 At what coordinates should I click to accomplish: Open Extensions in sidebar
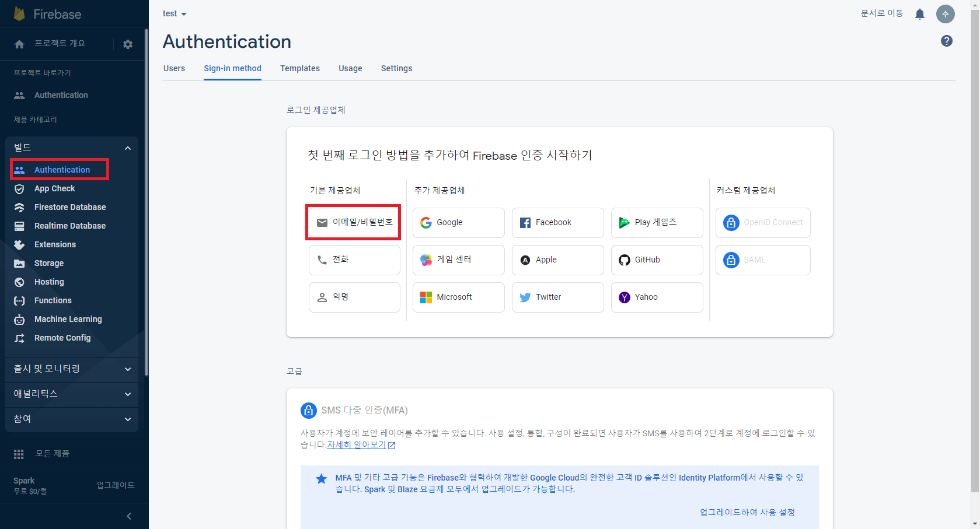tap(55, 244)
